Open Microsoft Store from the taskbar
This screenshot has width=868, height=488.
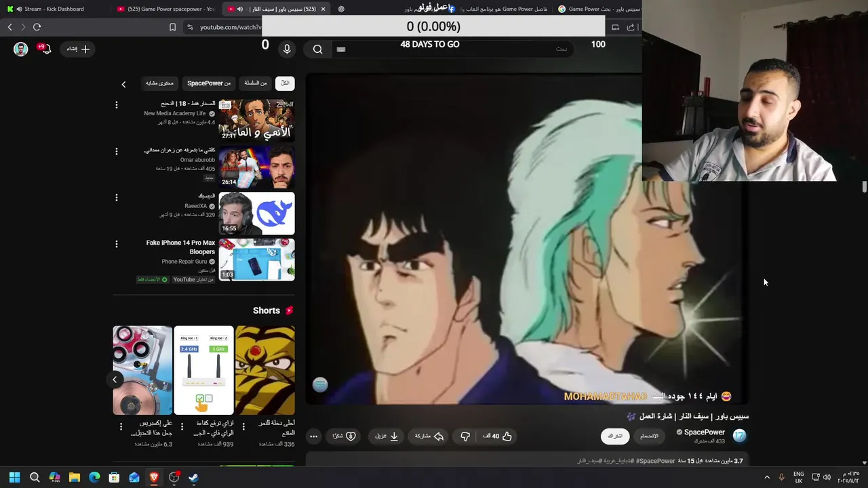(x=114, y=477)
